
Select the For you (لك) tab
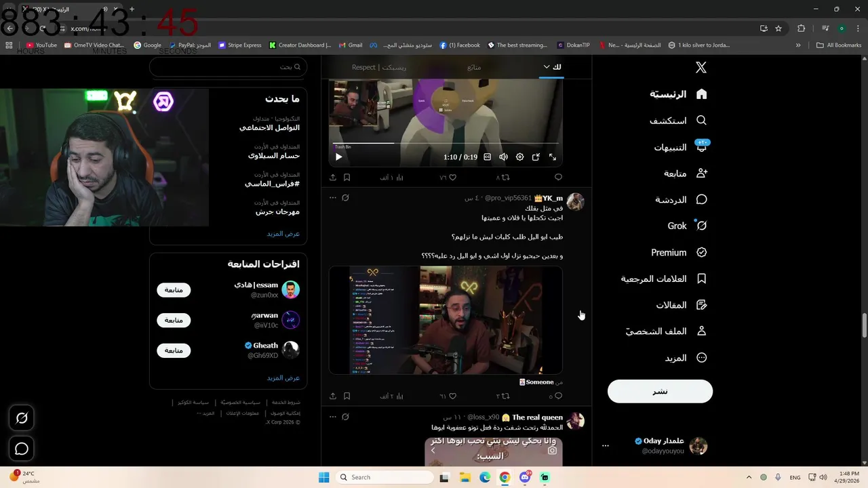click(557, 67)
